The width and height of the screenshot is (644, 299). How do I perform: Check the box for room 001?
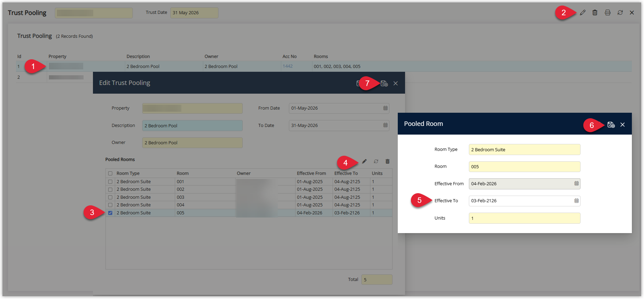[x=110, y=182]
